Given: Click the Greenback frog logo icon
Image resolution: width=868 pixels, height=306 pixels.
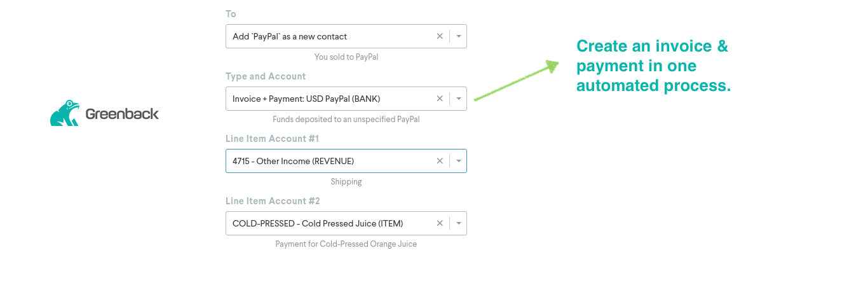Looking at the screenshot, I should click(65, 113).
